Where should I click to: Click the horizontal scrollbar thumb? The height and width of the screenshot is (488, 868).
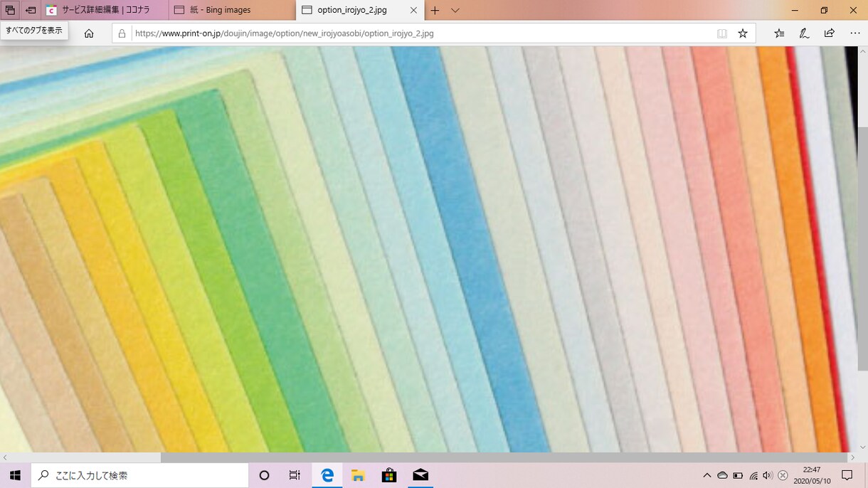(503, 457)
